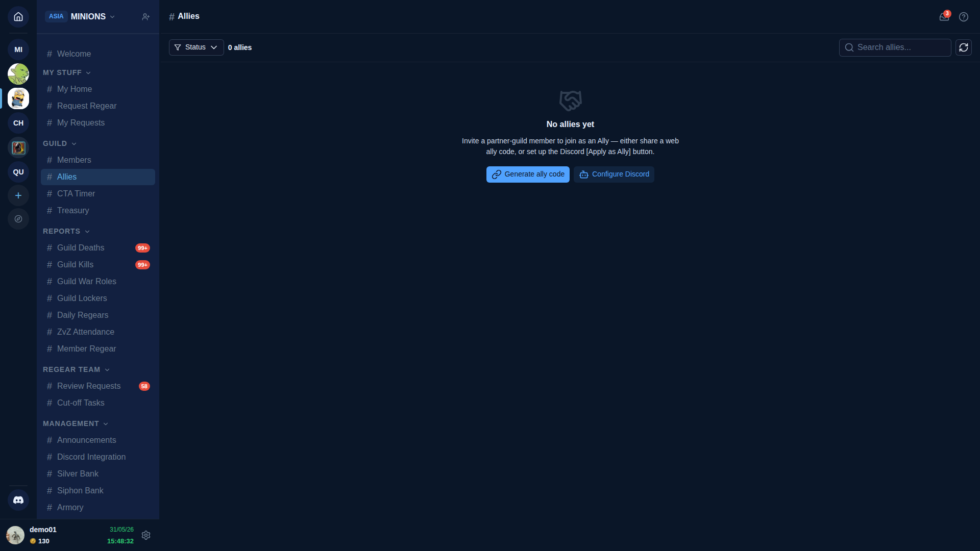Open Announcements page
Screen dimensions: 980x551
[x=98, y=440]
